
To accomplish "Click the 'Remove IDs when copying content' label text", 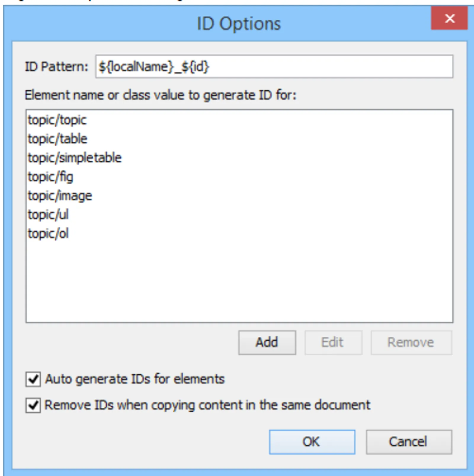I will point(207,405).
